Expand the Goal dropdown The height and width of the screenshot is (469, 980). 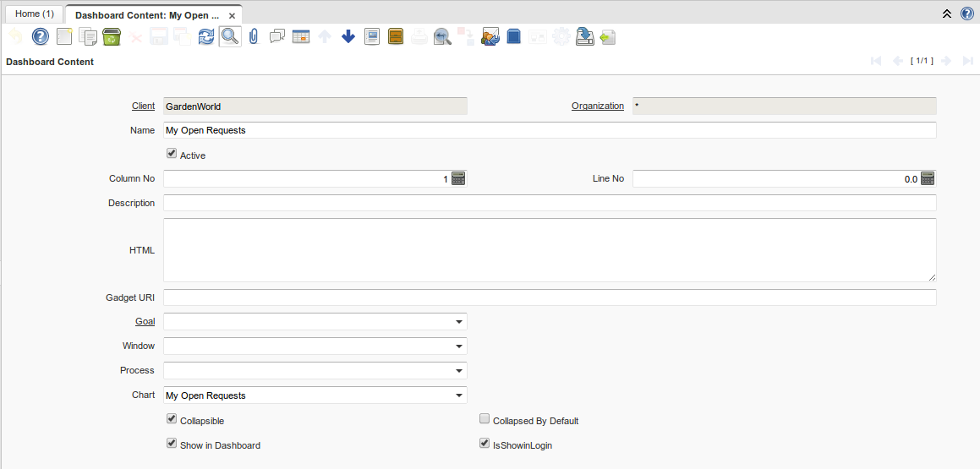459,322
